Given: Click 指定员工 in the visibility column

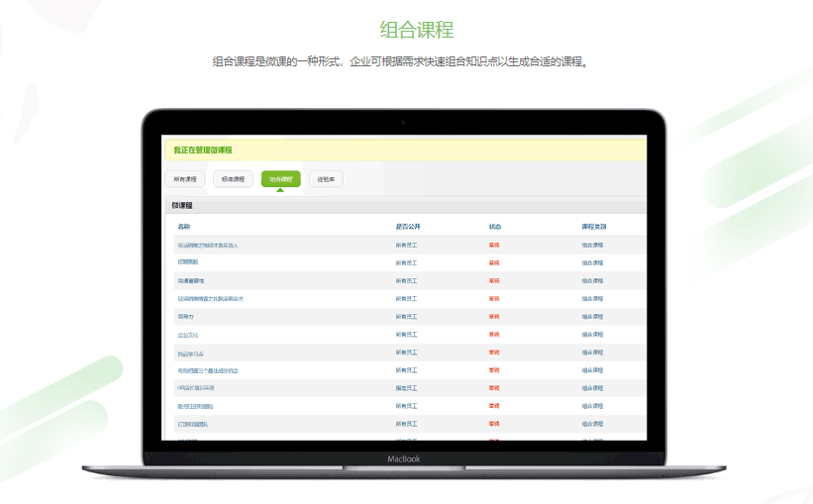Looking at the screenshot, I should coord(406,388).
